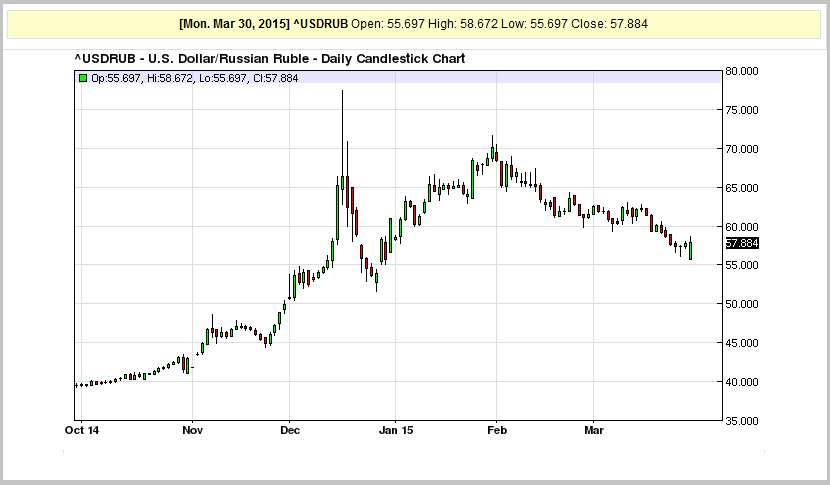The height and width of the screenshot is (485, 830).
Task: Click the 'Nov' date axis label
Action: [x=193, y=430]
